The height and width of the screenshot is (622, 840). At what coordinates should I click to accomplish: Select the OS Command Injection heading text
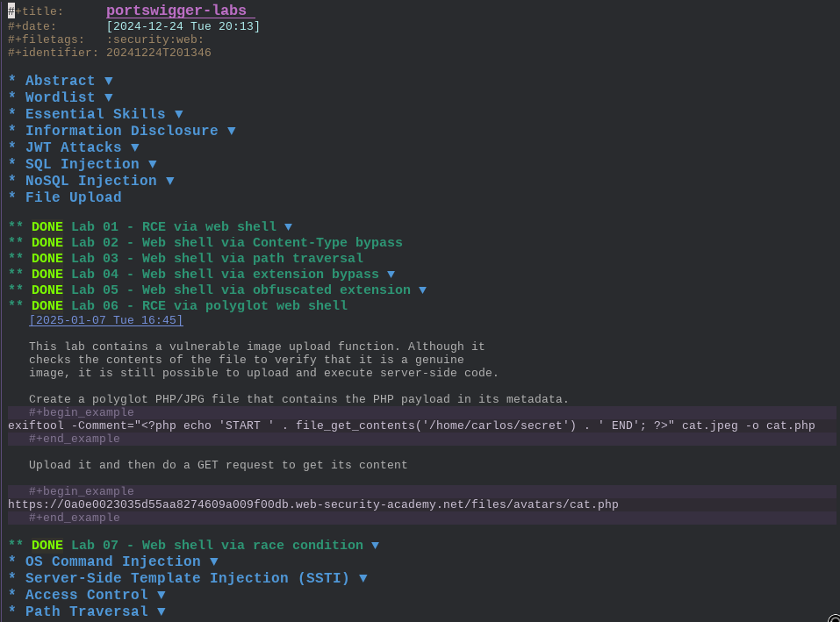(113, 561)
